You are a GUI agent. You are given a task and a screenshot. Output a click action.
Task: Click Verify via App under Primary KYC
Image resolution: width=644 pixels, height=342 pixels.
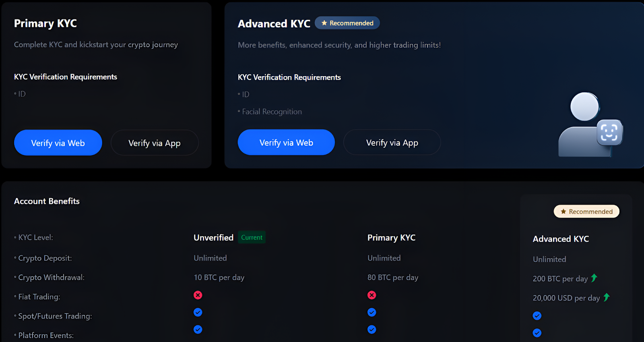[155, 143]
